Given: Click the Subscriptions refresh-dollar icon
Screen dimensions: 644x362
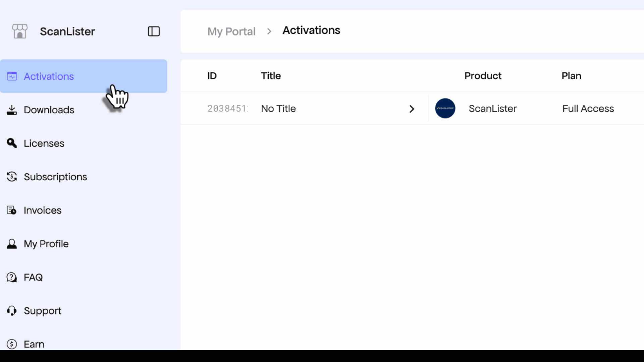Looking at the screenshot, I should click(12, 177).
